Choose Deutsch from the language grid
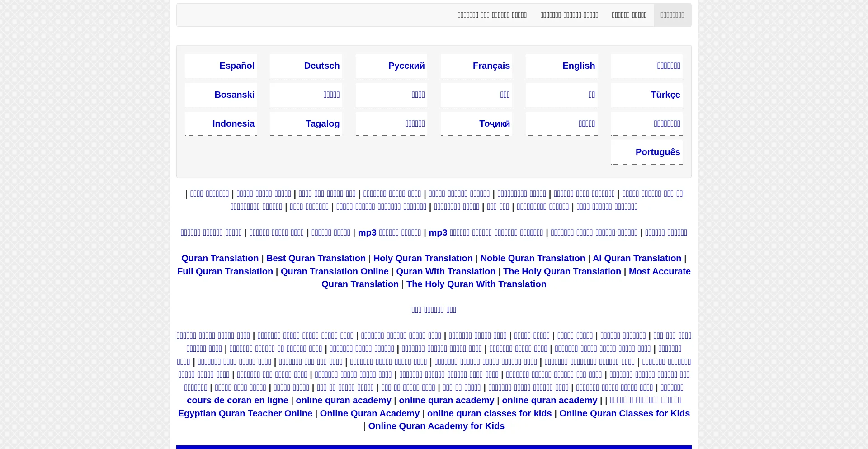 [321, 66]
